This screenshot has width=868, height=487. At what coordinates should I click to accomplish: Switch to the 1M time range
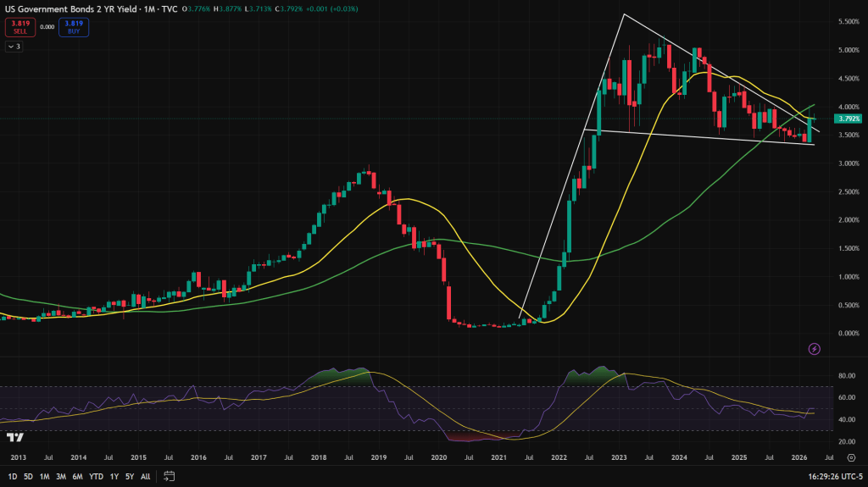tap(45, 476)
